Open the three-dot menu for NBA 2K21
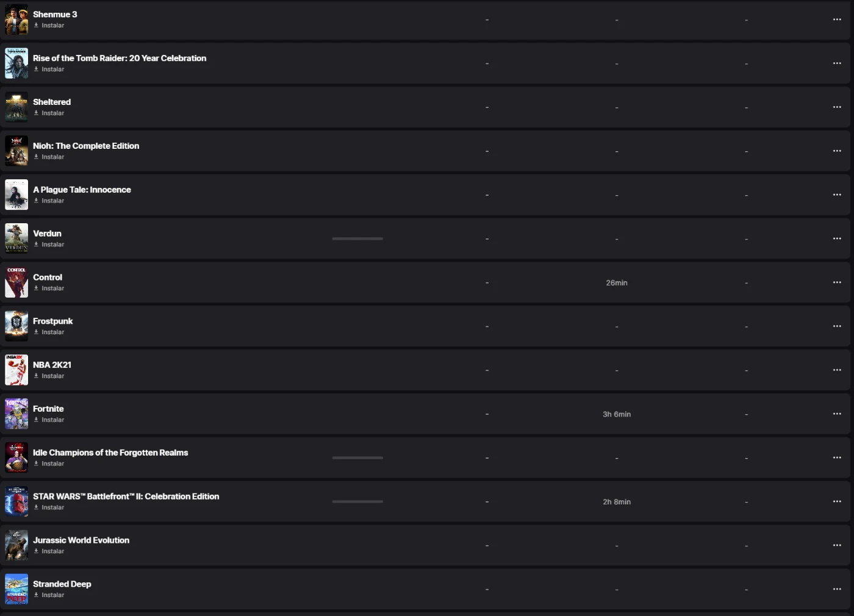 click(x=837, y=370)
